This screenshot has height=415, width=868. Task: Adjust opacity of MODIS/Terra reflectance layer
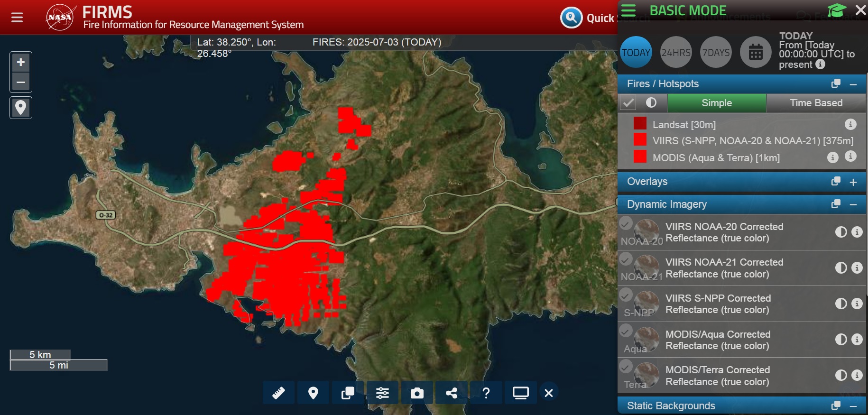841,375
